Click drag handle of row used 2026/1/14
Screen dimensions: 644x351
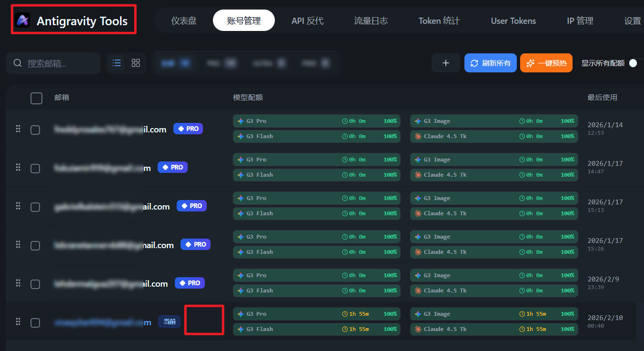(18, 129)
